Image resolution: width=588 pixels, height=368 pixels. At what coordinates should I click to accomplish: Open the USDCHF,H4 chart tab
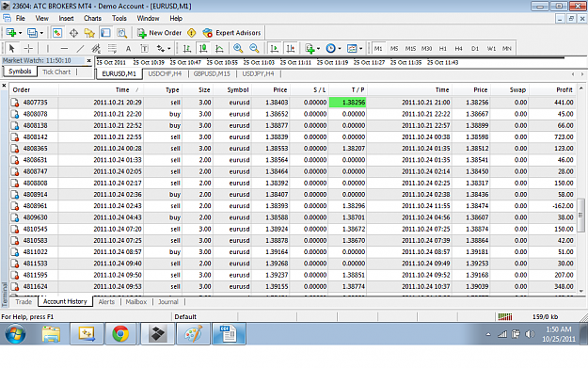(165, 73)
